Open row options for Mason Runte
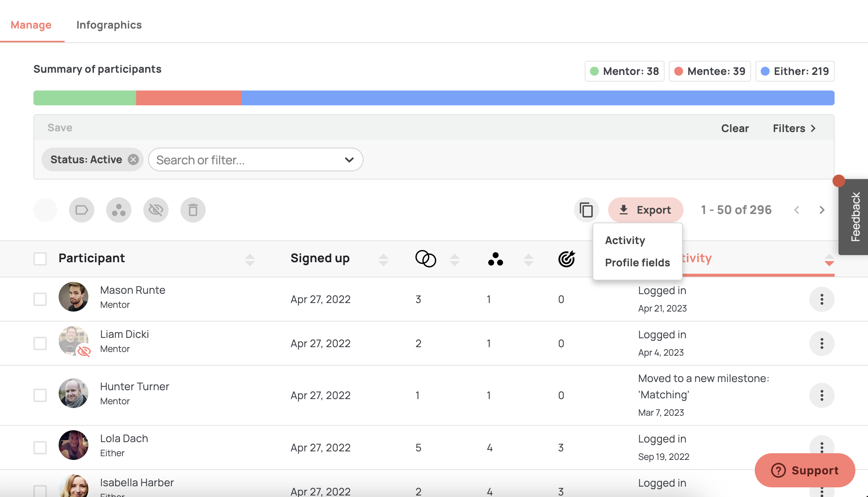The image size is (868, 497). (x=822, y=299)
